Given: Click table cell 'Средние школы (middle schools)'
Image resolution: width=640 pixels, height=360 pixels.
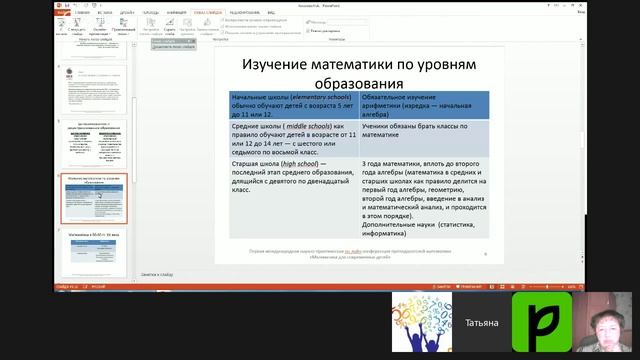Looking at the screenshot, I should click(294, 139).
